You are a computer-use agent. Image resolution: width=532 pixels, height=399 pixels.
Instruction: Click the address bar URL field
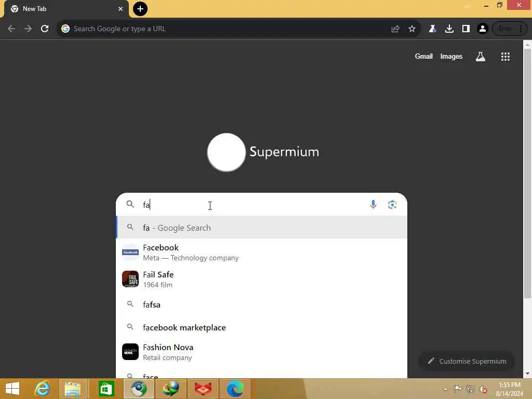coord(224,29)
